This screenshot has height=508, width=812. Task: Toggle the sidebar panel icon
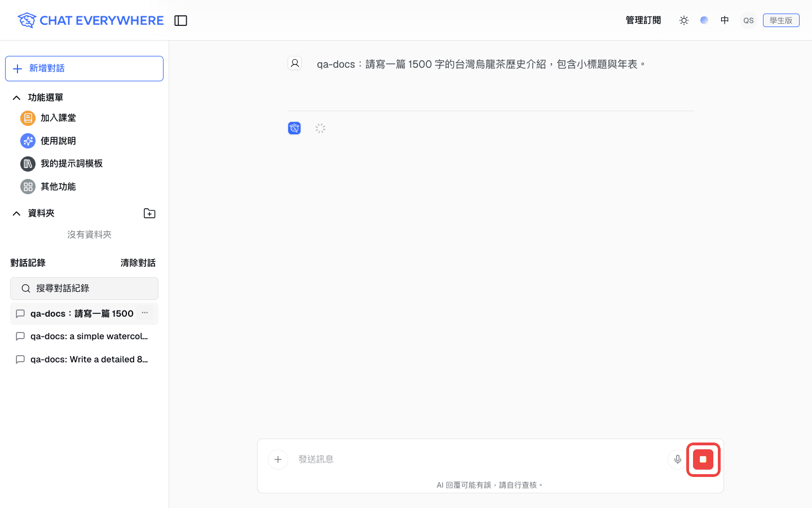pyautogui.click(x=180, y=20)
